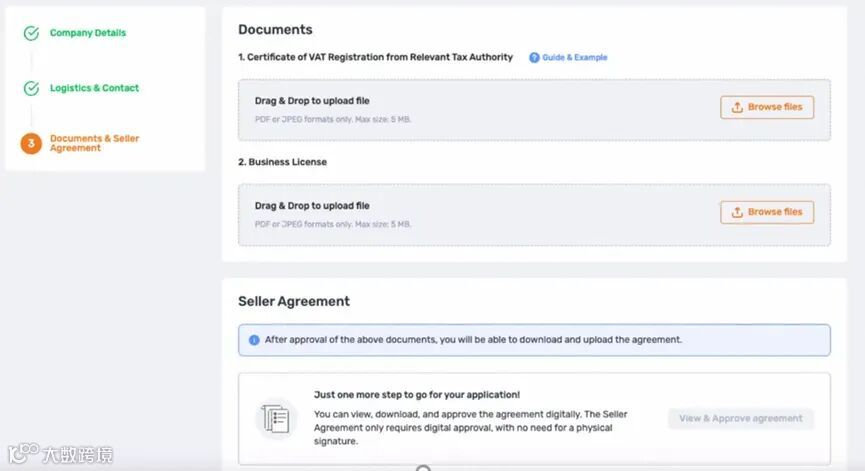This screenshot has width=865, height=471.
Task: Click the orange step 3 circle icon
Action: pos(31,143)
